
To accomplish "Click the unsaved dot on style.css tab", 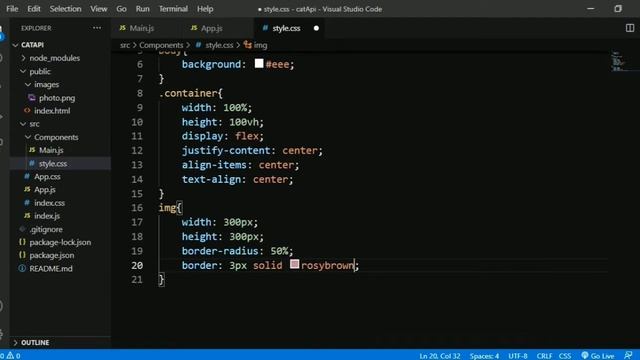I will [x=316, y=28].
